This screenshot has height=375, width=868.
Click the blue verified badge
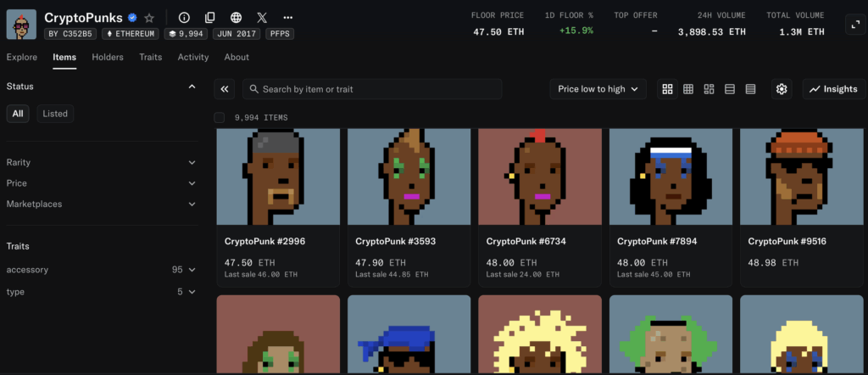click(x=132, y=17)
